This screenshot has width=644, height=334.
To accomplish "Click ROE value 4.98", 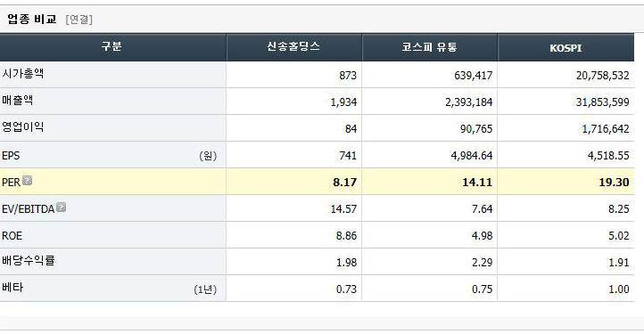I will (483, 235).
